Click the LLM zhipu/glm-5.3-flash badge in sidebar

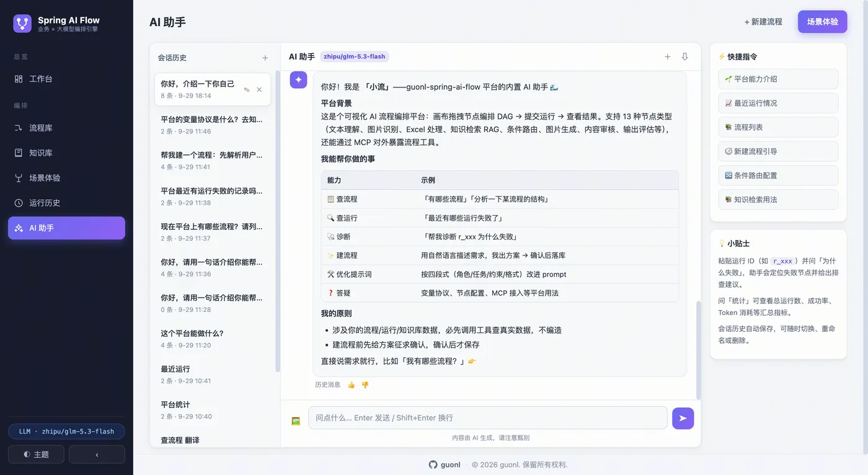(66, 432)
